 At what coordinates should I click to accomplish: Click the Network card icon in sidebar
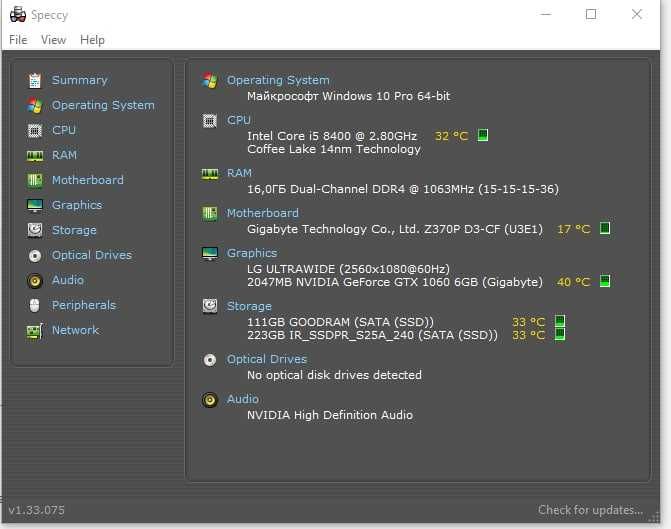pyautogui.click(x=35, y=331)
